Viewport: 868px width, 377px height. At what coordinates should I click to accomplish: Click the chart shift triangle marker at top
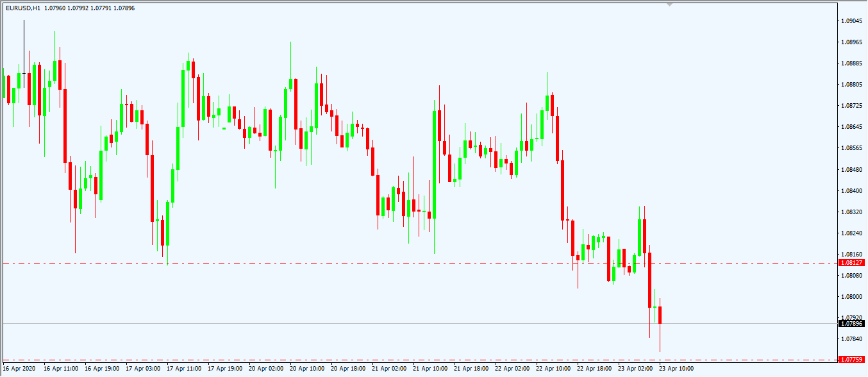[x=670, y=4]
